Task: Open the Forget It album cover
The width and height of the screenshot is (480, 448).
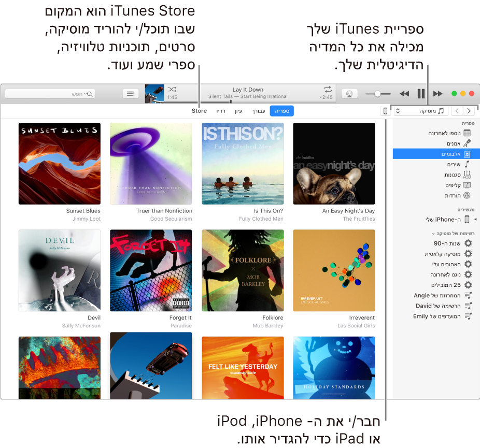Action: [151, 270]
